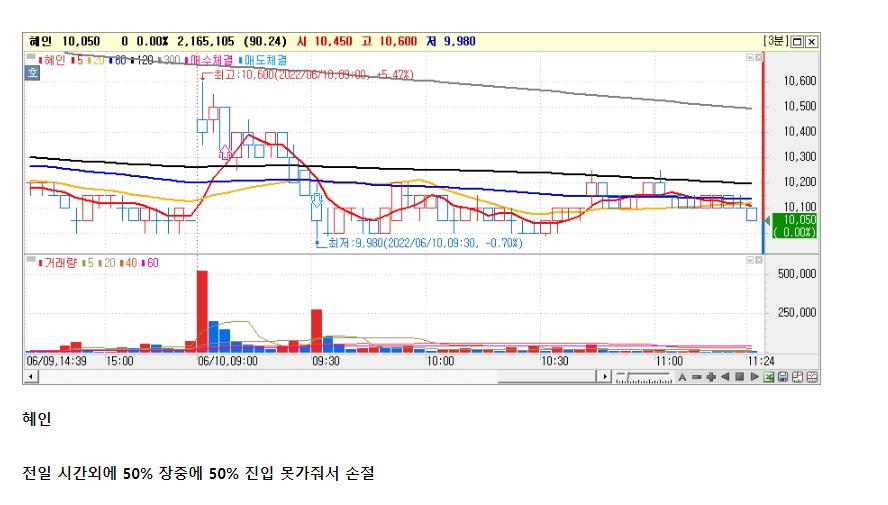Screen dimensions: 888x505
Task: Open the chart layout settings icon
Action: 797,377
